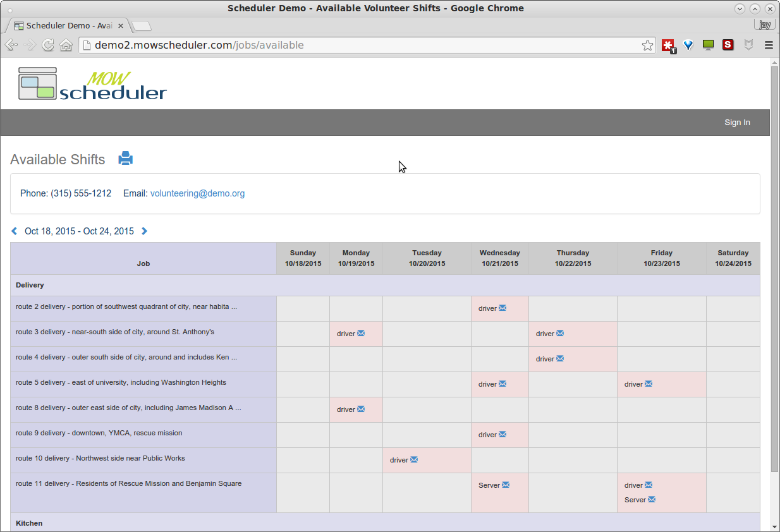The height and width of the screenshot is (532, 780).
Task: Click envelope icon for route 10 Tuesday driver
Action: (x=414, y=460)
